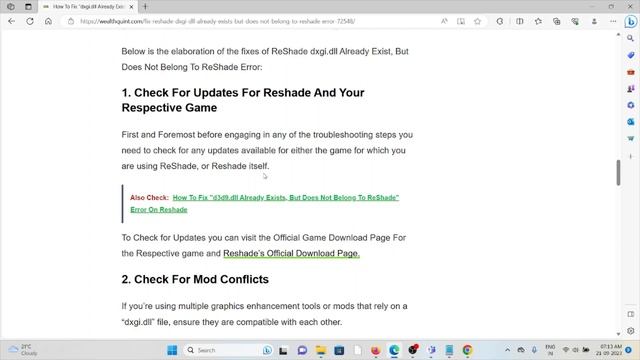Open the blue notepad-like app in taskbar
Image resolution: width=640 pixels, height=360 pixels.
coord(449,350)
